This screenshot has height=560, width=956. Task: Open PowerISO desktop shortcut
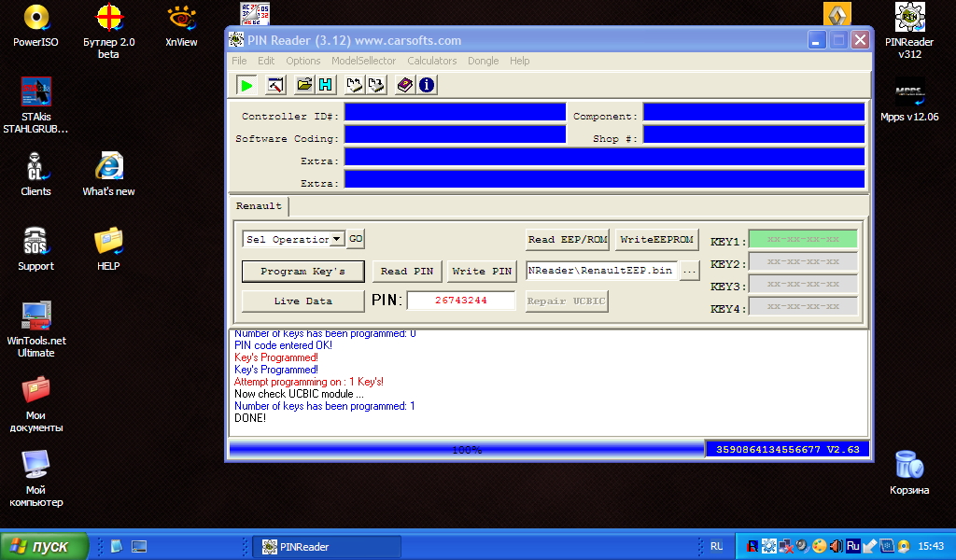[x=36, y=25]
